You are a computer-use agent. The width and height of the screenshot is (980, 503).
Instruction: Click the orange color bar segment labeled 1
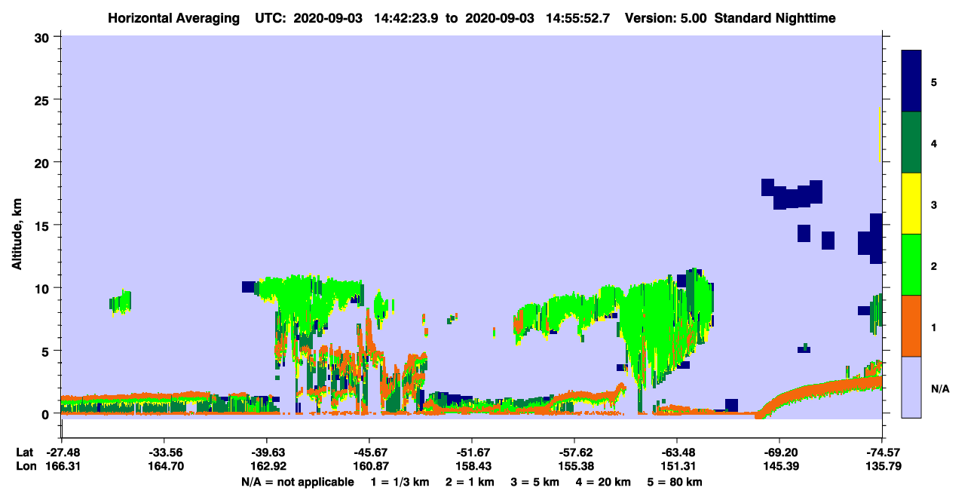(911, 326)
